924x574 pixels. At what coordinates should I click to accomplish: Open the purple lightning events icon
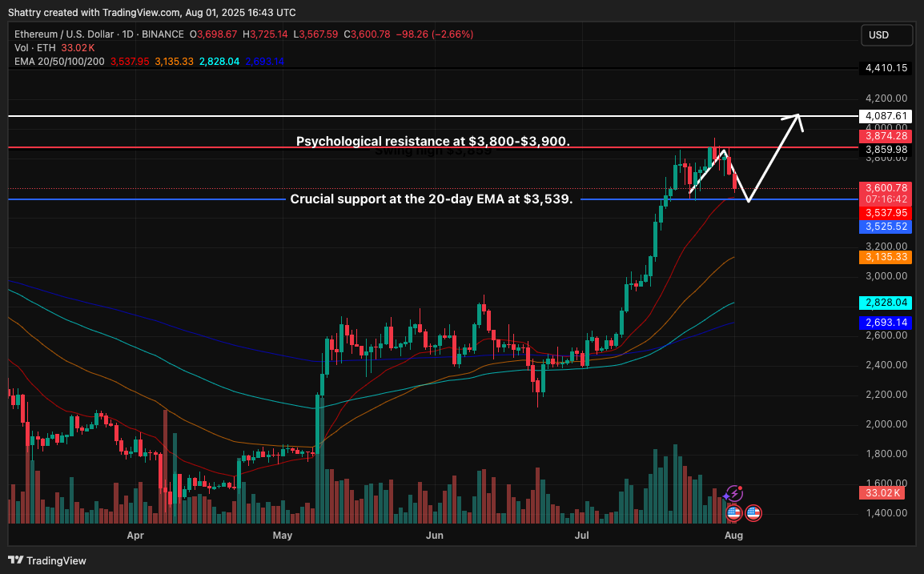tap(735, 494)
